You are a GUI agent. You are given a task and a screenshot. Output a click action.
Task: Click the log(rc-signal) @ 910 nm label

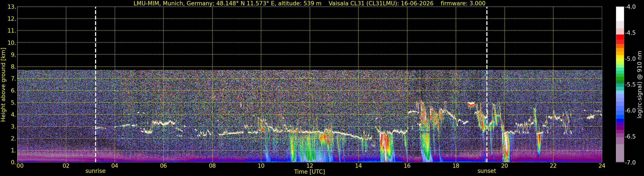coord(640,85)
